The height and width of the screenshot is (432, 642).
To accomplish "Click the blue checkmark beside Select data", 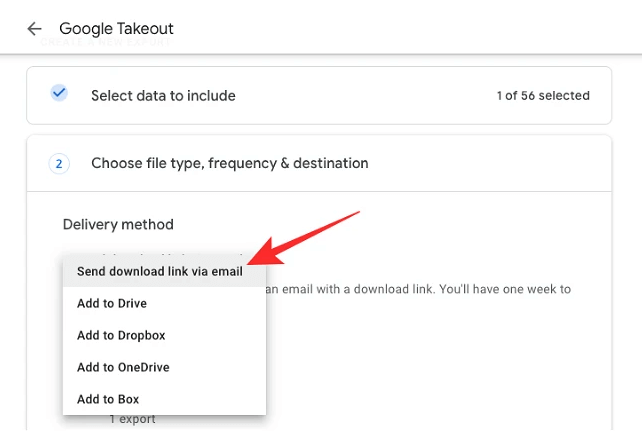I will (x=59, y=93).
